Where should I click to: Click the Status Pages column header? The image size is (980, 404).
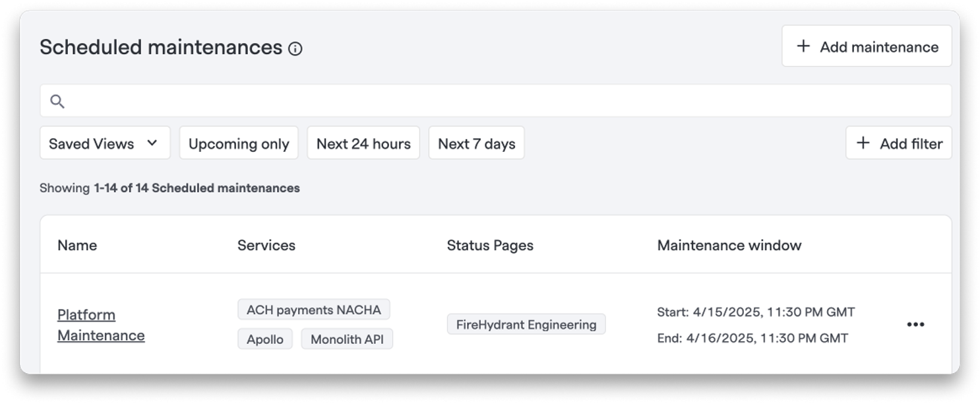point(490,245)
